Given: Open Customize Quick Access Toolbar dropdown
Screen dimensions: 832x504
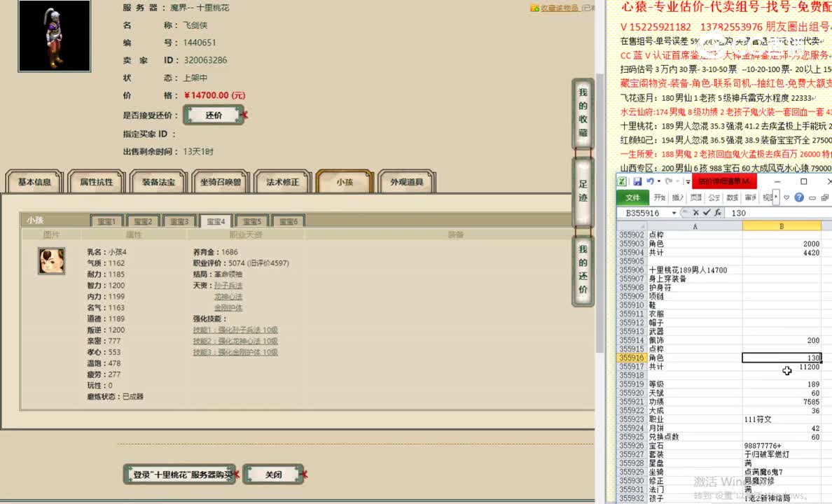Looking at the screenshot, I should [x=687, y=182].
